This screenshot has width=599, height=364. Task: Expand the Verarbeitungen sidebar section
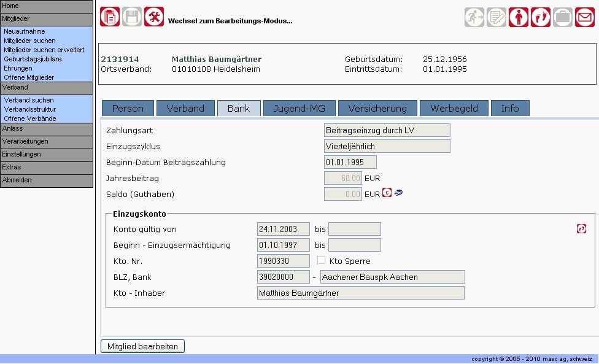coord(47,142)
